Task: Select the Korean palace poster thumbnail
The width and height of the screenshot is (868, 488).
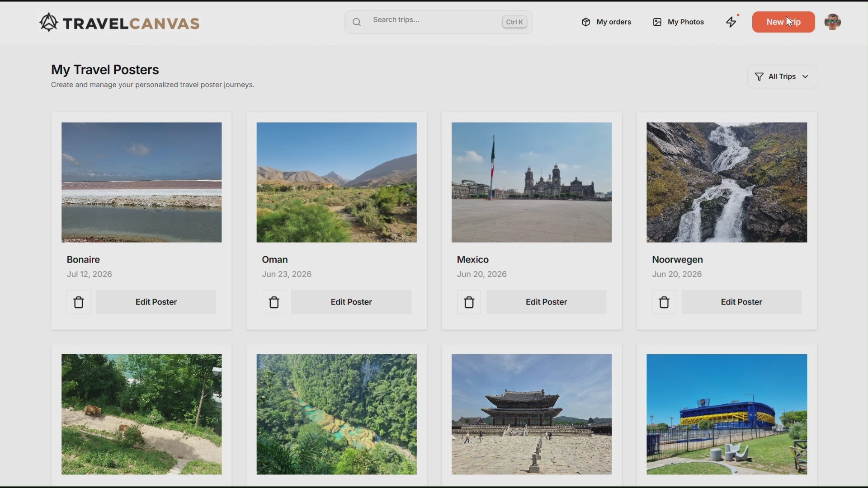Action: [x=532, y=414]
